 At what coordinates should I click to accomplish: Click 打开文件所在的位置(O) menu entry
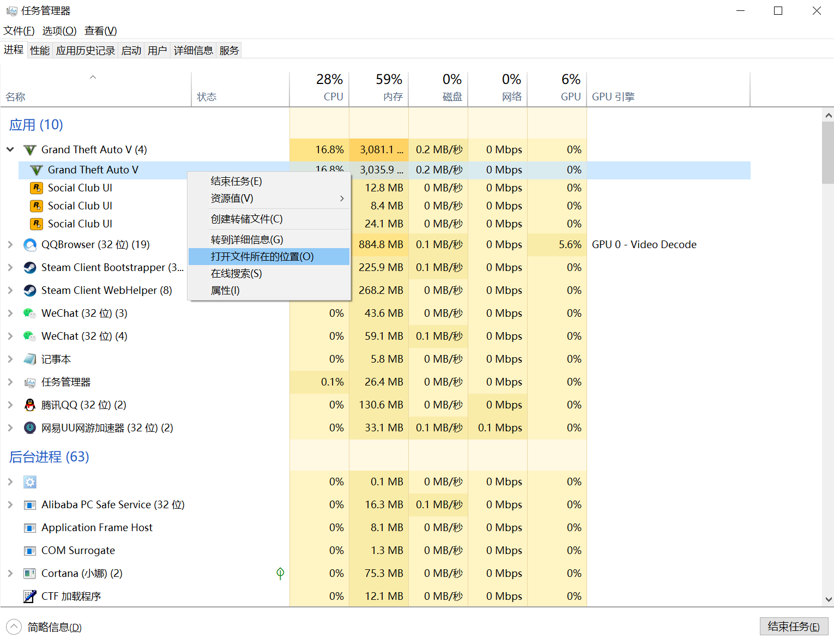(x=269, y=257)
